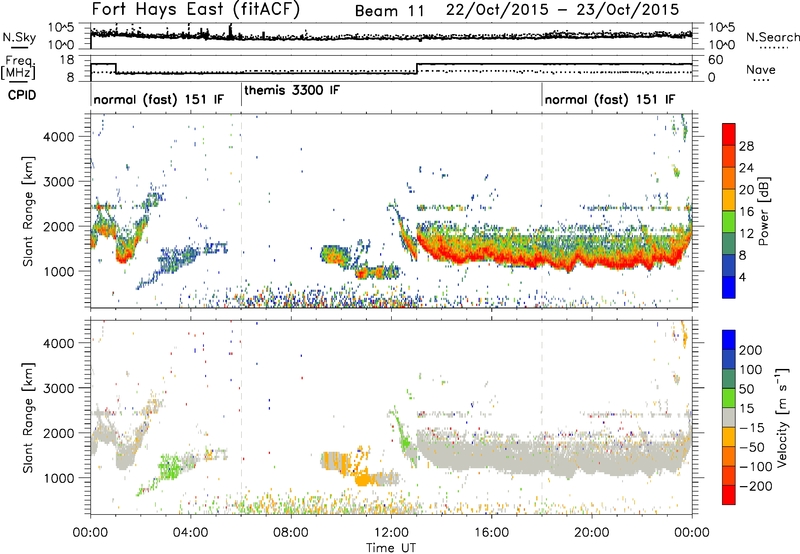Click the frequency step line near 13:00
The image size is (800, 554).
(x=417, y=68)
